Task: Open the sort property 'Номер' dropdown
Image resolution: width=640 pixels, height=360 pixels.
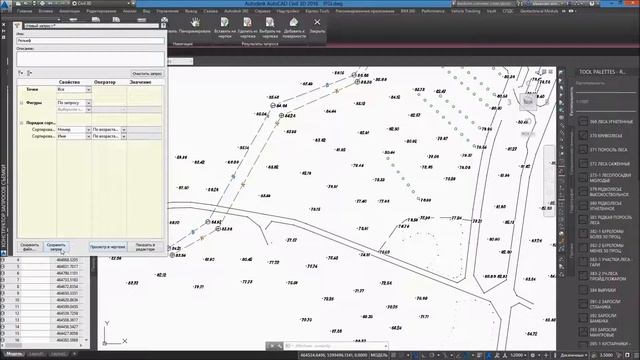Action: 88,129
